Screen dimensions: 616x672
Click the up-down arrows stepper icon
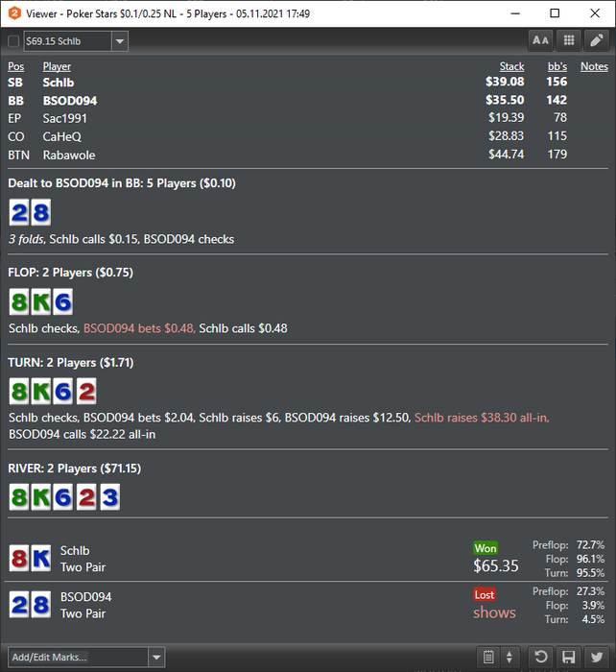(x=509, y=657)
